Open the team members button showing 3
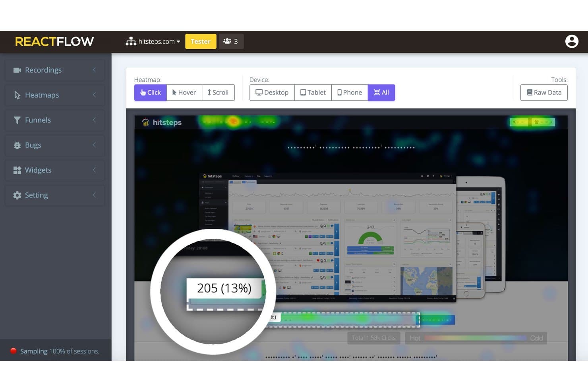588x392 pixels. pyautogui.click(x=231, y=41)
